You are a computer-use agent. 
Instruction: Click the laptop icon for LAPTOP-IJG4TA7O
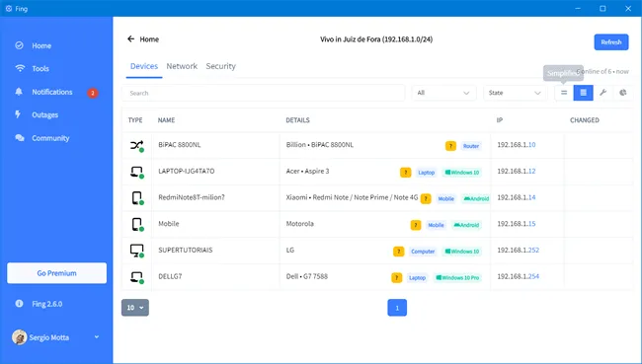pos(136,172)
